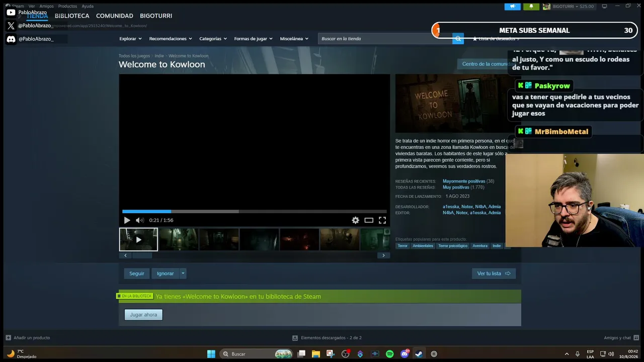Viewport: 644px width, 362px height.
Task: Open developer link a1esska
Action: pos(451,207)
